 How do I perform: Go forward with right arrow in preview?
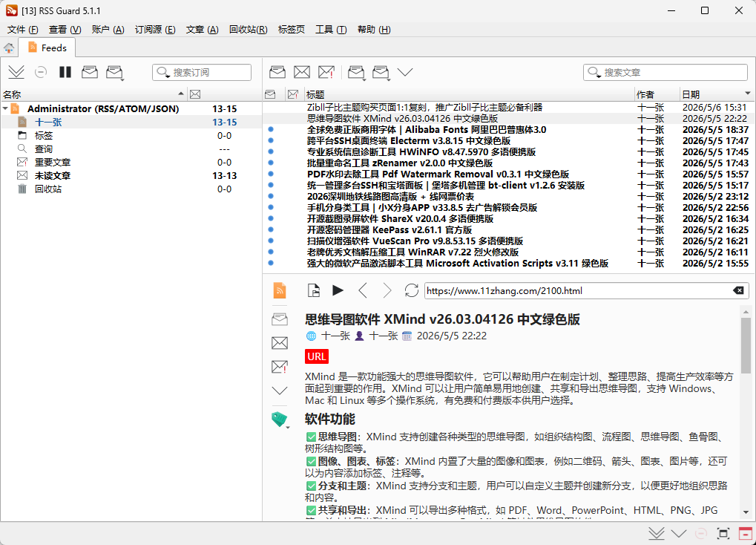[387, 290]
